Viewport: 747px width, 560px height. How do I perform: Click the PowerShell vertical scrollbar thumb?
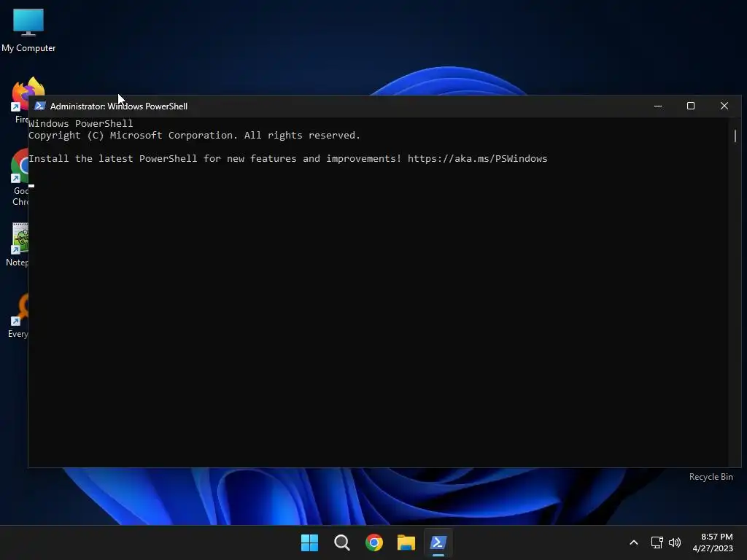click(x=735, y=136)
